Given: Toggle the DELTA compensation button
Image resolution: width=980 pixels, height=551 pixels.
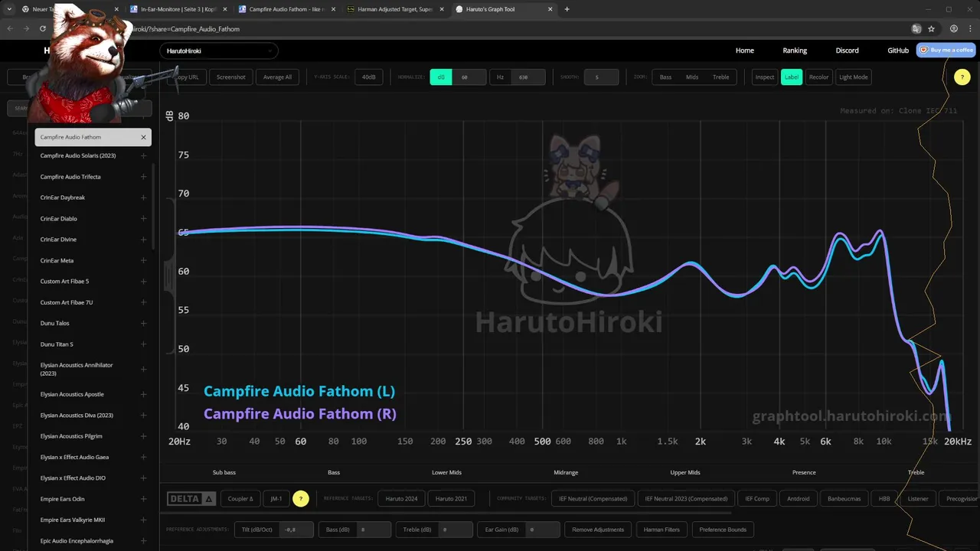Looking at the screenshot, I should click(191, 499).
